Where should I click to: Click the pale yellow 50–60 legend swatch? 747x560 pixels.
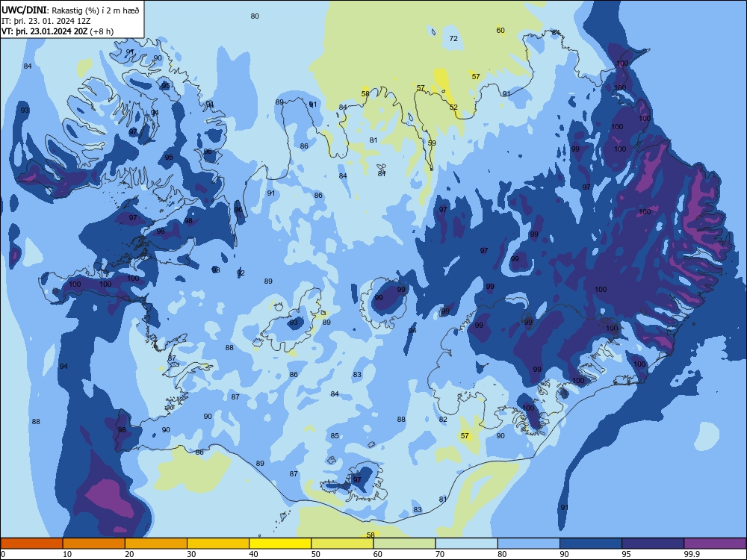point(343,544)
